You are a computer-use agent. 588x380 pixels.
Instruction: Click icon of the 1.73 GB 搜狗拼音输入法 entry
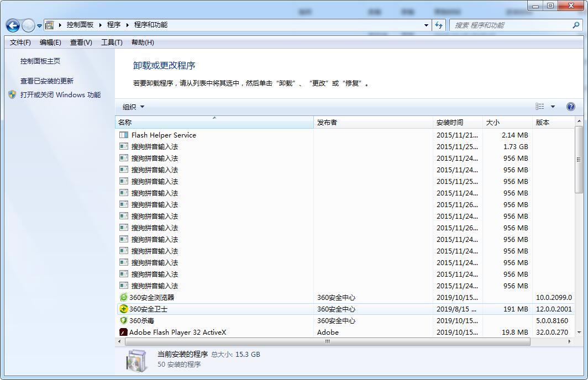(x=123, y=146)
